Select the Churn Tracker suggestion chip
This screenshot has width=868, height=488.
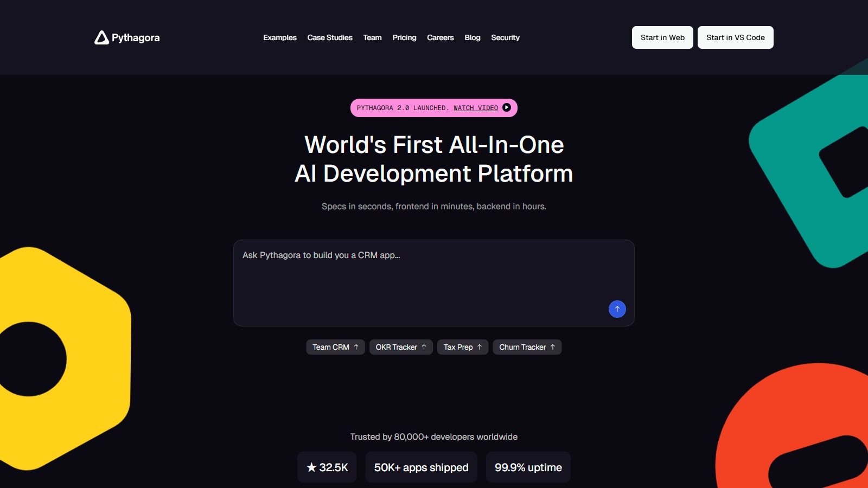pos(527,347)
